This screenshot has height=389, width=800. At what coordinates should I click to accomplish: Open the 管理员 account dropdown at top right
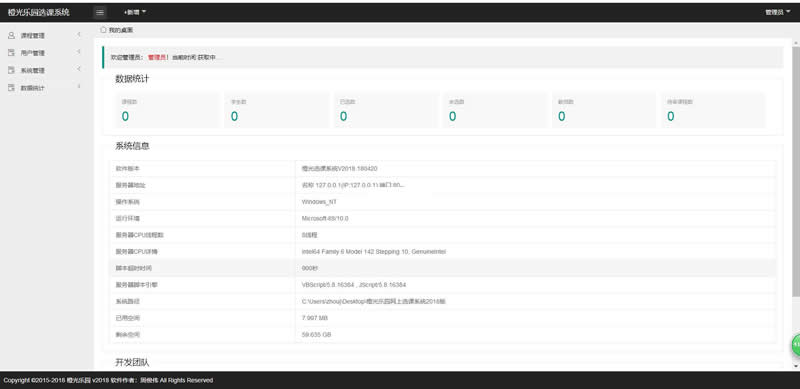click(x=777, y=12)
